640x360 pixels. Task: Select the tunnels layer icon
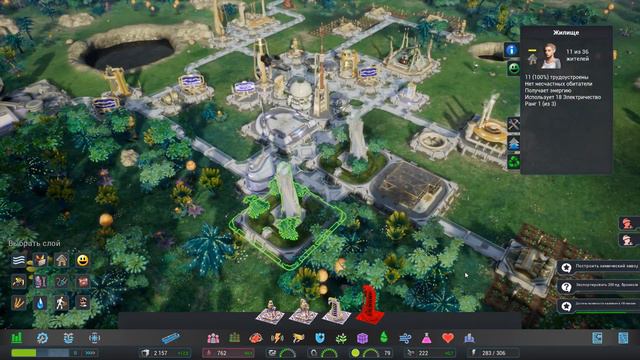[x=61, y=282]
